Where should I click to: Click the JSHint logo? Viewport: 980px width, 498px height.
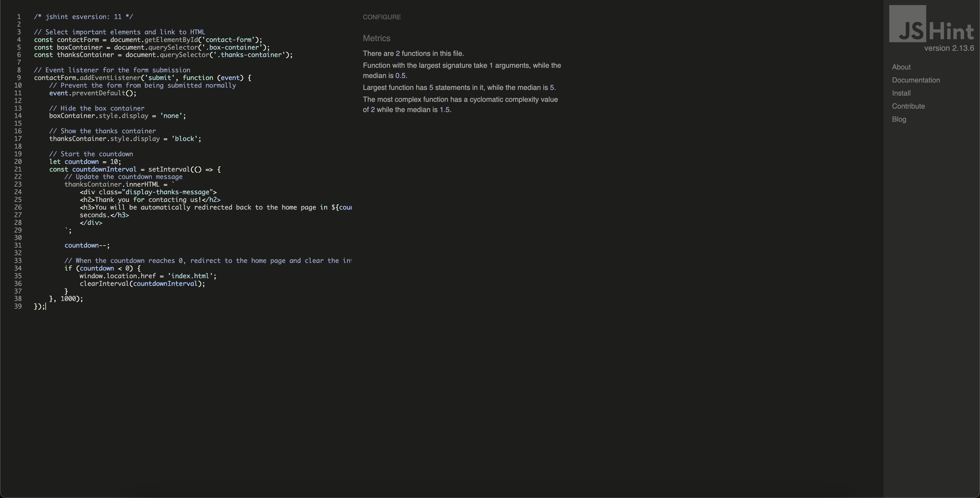tap(931, 24)
